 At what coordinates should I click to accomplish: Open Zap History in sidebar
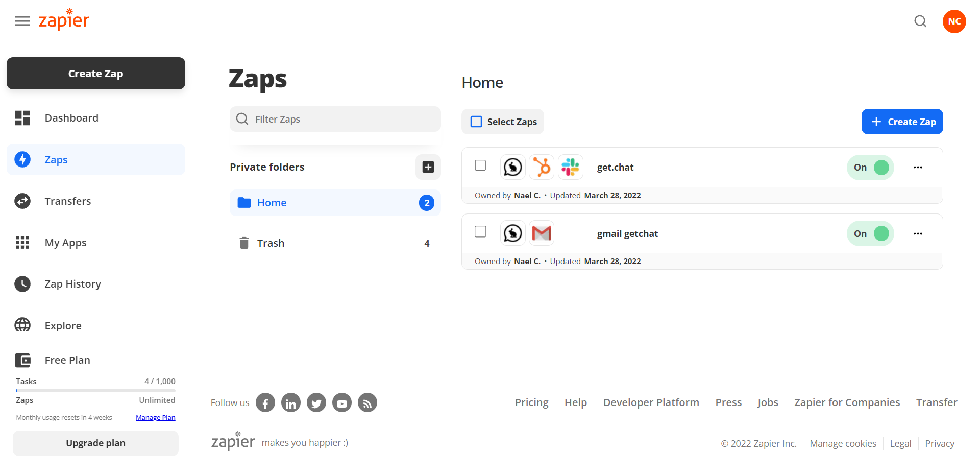click(96, 284)
